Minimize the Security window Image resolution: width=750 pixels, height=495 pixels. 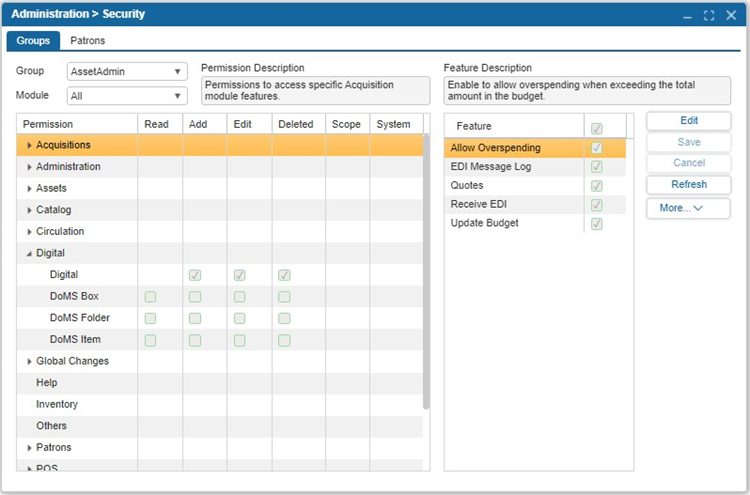[687, 16]
